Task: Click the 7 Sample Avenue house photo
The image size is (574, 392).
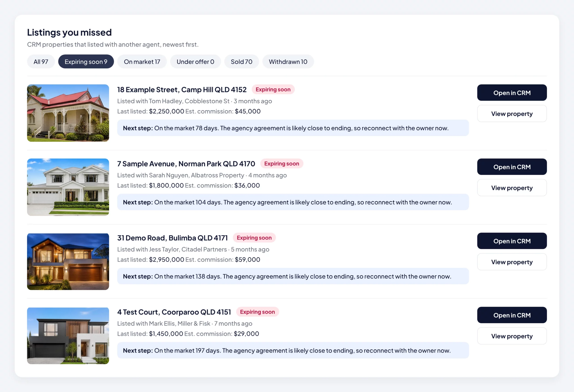Action: click(68, 187)
